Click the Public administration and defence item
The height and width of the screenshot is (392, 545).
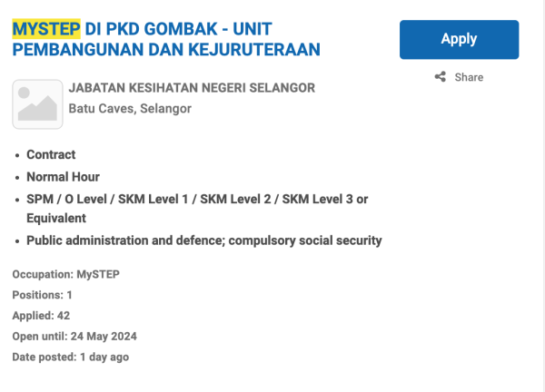(204, 240)
